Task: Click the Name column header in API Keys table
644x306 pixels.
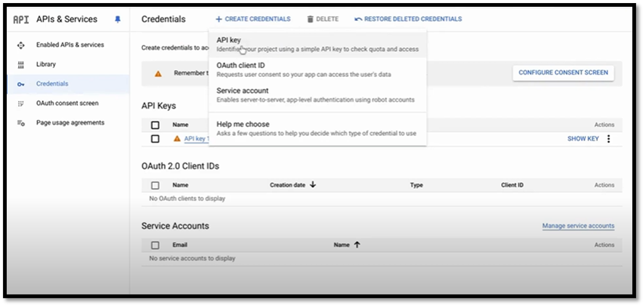Action: 181,125
